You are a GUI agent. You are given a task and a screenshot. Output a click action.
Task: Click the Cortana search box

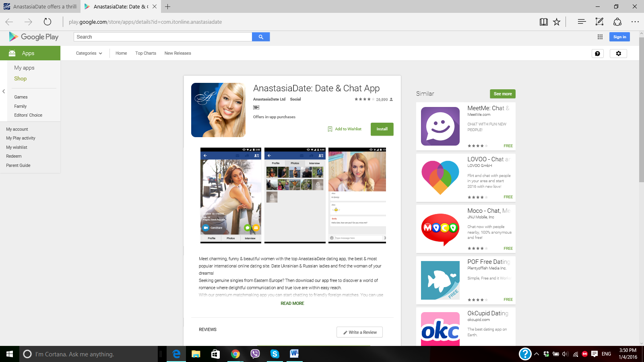click(89, 354)
